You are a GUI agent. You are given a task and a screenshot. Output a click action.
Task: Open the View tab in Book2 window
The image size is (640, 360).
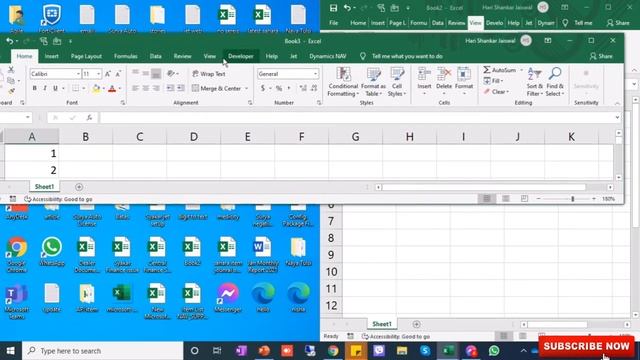tap(475, 23)
